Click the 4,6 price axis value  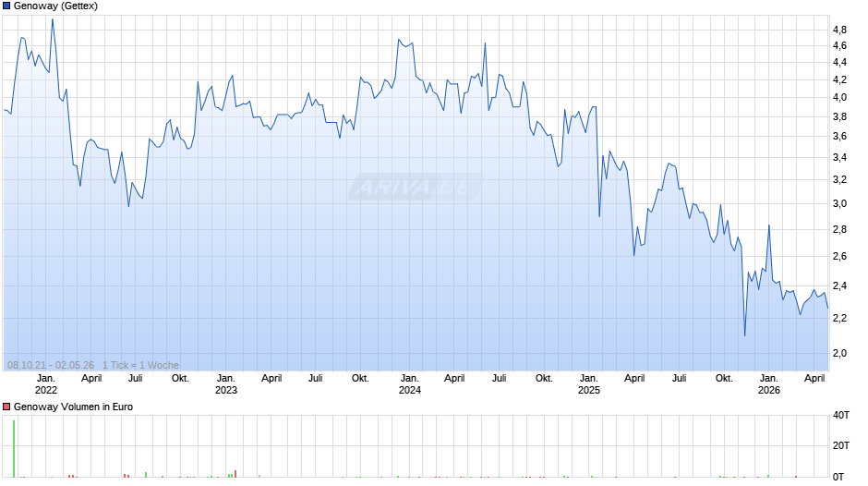tap(839, 46)
